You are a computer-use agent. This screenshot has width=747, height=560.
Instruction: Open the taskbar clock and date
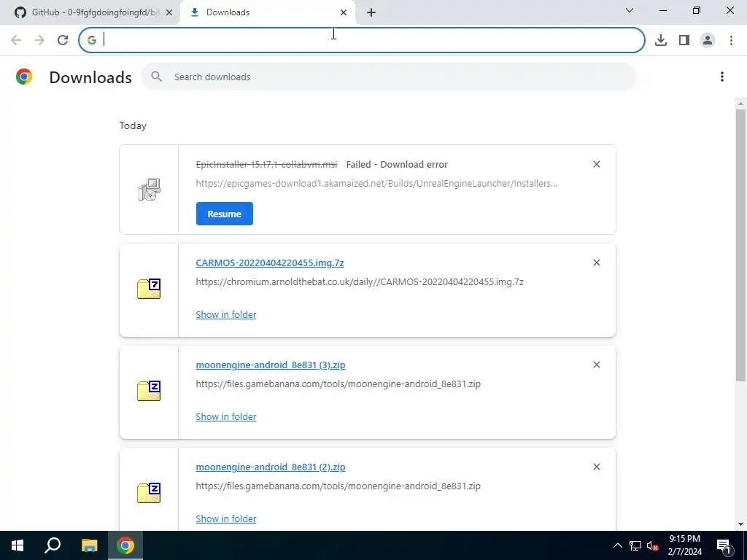click(x=684, y=545)
